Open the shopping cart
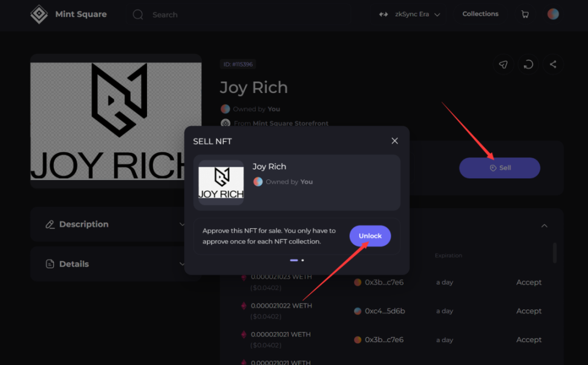This screenshot has height=365, width=588. tap(525, 15)
